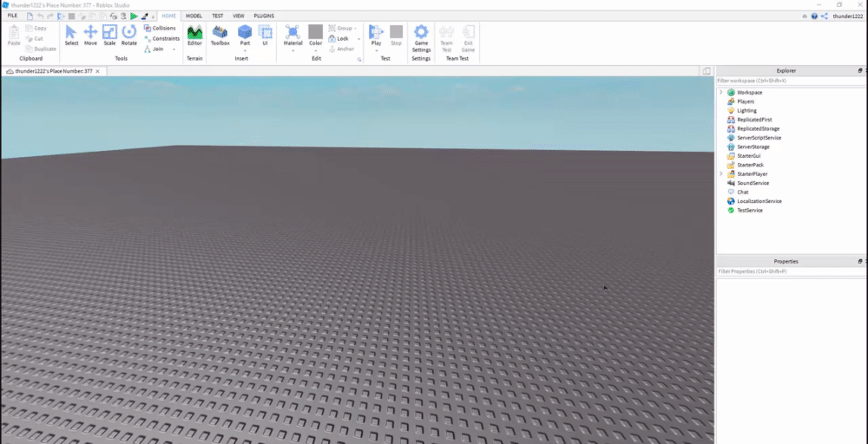Undock the Properties panel
868x444 pixels.
point(860,262)
